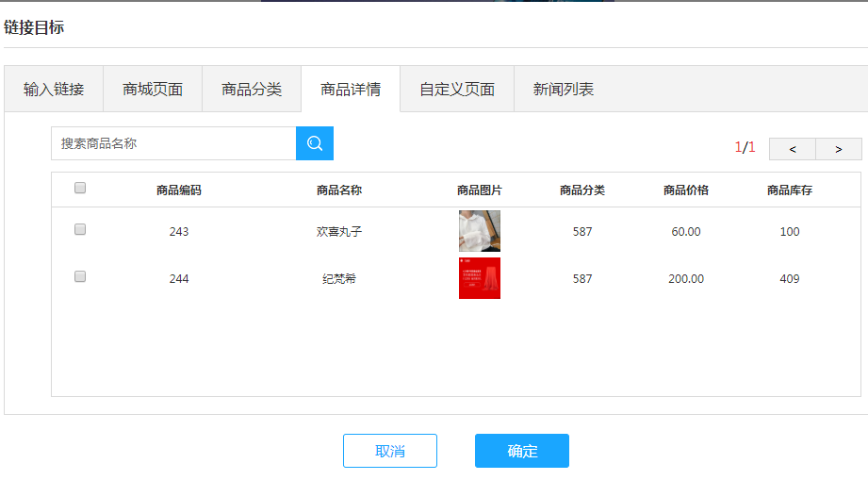Click the 欢喜丸子 product thumbnail image
The height and width of the screenshot is (480, 868).
coord(480,231)
